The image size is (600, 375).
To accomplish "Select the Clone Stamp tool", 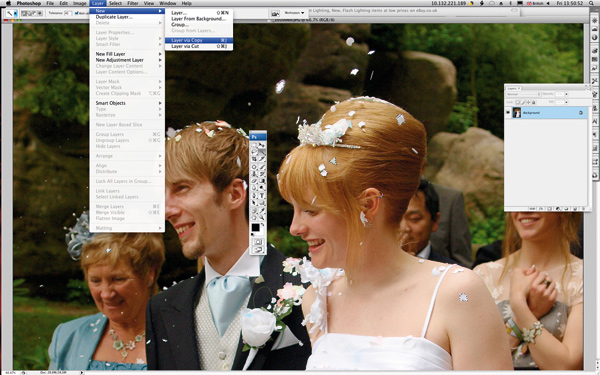I will (x=254, y=174).
